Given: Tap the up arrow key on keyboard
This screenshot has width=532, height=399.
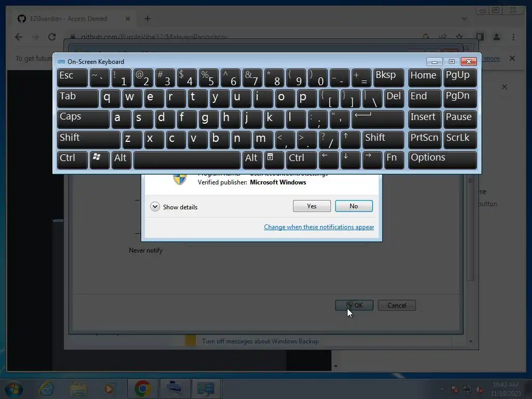Looking at the screenshot, I should tap(350, 140).
